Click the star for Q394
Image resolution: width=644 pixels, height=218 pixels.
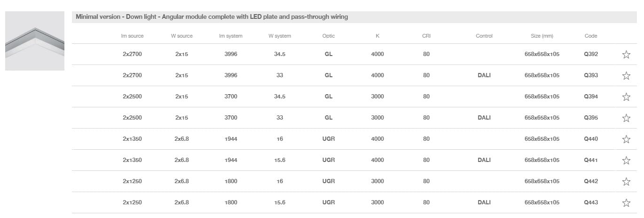(x=626, y=97)
